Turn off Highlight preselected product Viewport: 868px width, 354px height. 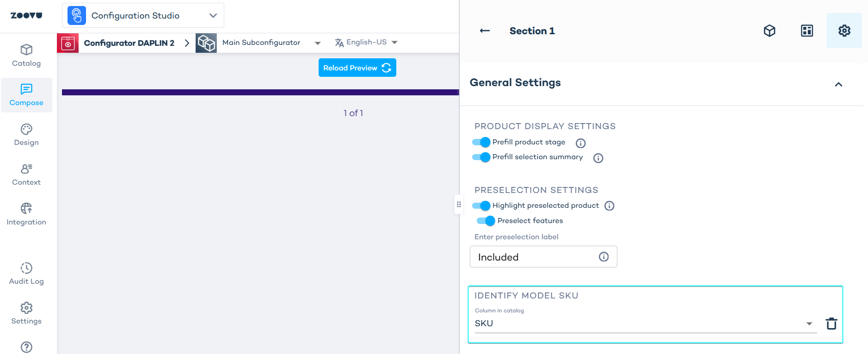coord(481,205)
